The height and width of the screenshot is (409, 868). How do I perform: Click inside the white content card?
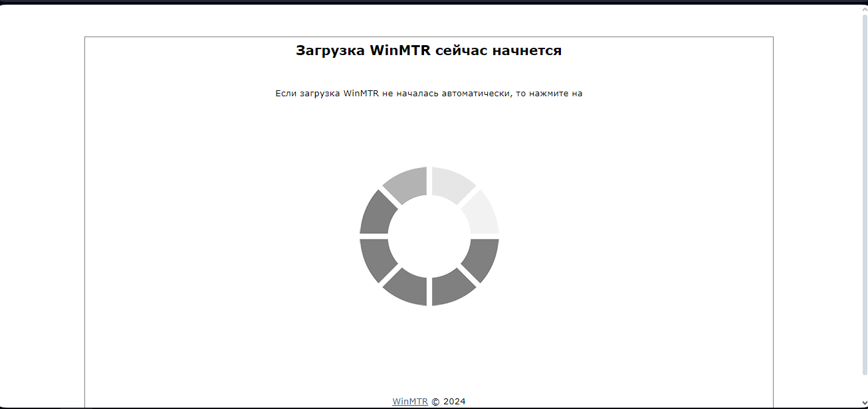[x=199, y=199]
